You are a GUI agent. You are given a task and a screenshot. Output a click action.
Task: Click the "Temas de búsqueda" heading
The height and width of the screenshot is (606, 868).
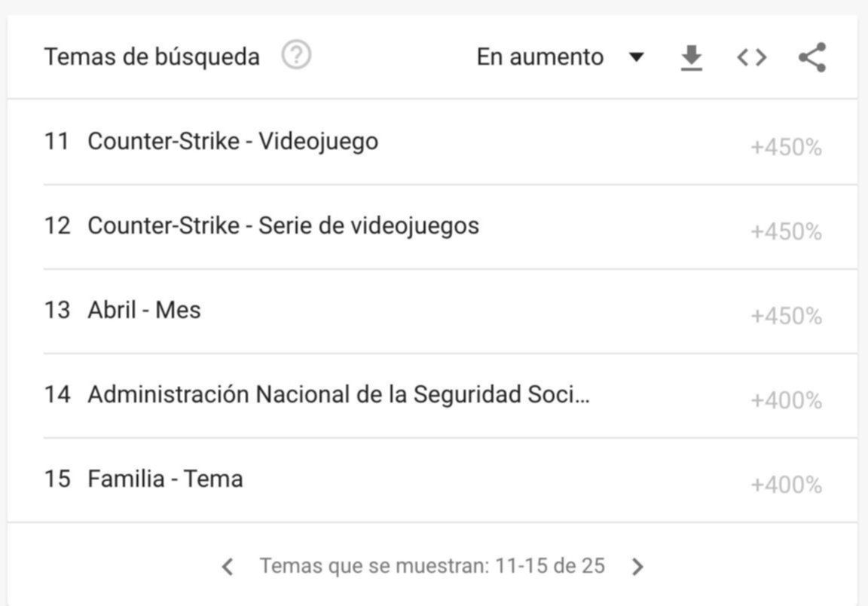pos(151,57)
